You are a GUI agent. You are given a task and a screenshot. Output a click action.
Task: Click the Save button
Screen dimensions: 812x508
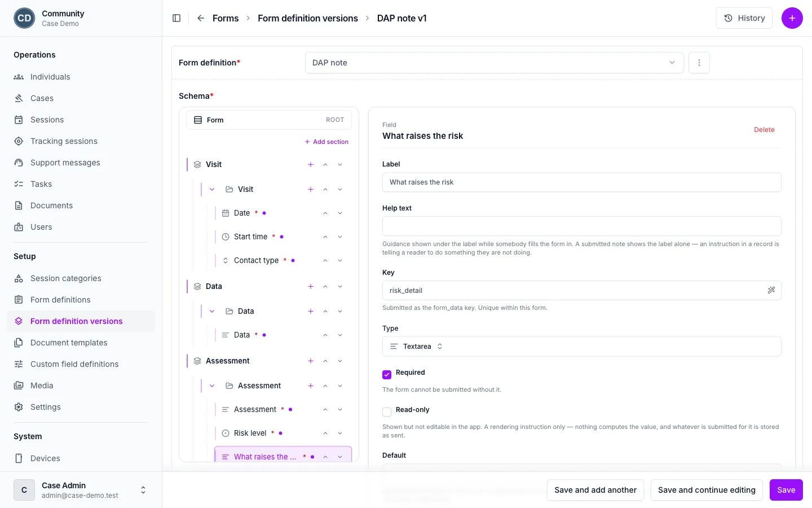pyautogui.click(x=786, y=490)
